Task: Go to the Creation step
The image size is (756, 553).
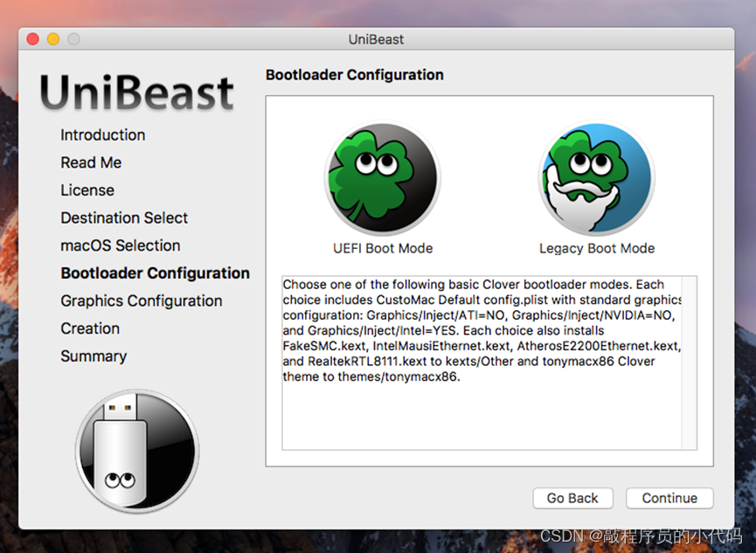Action: click(x=90, y=328)
